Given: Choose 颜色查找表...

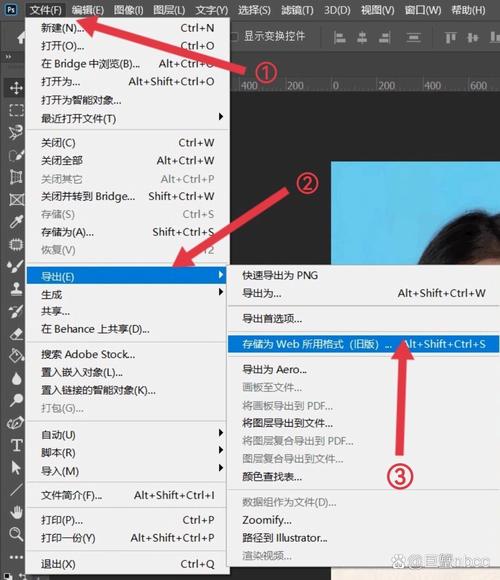Looking at the screenshot, I should (363, 476).
